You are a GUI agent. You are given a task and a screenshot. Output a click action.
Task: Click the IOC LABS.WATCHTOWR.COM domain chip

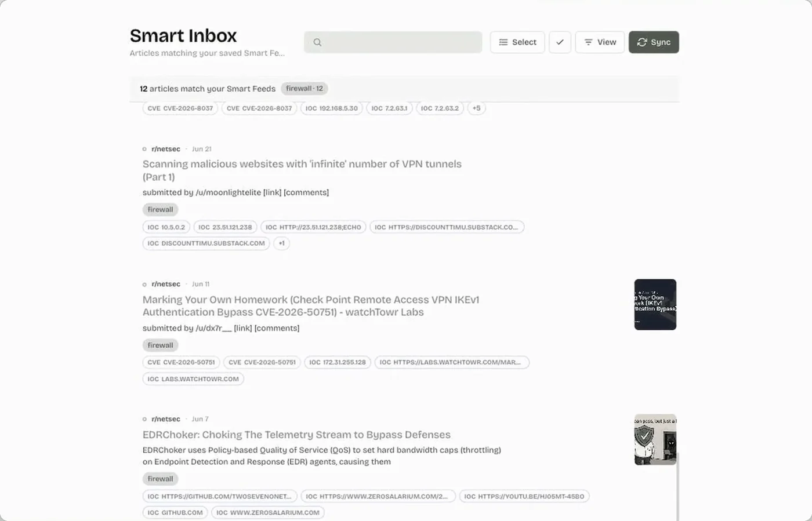click(x=193, y=380)
